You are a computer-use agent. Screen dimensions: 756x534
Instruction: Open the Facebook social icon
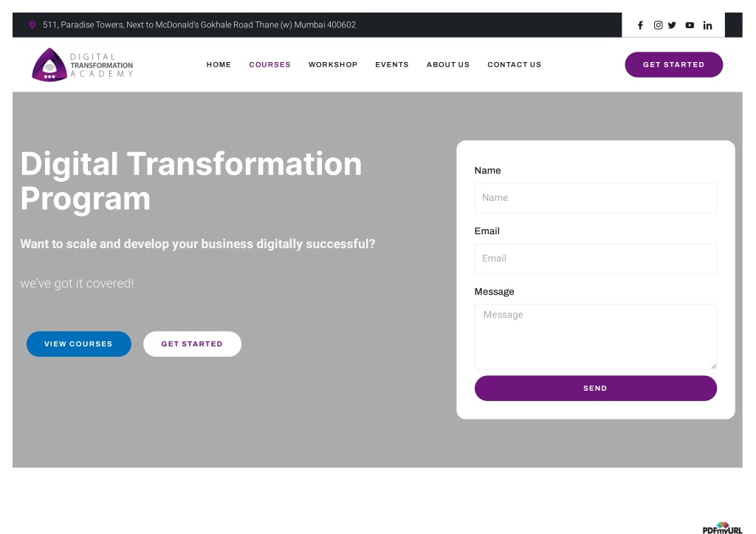(640, 25)
